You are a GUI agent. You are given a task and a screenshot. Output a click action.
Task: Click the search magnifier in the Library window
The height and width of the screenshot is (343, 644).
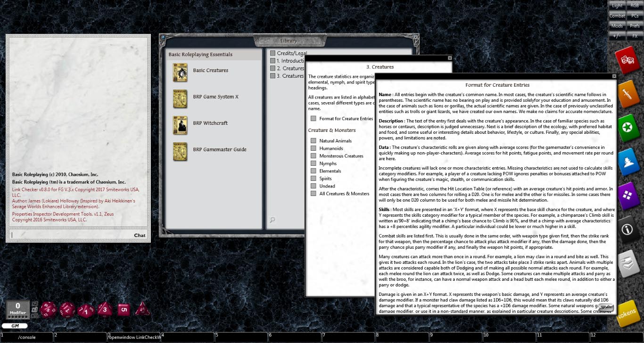pyautogui.click(x=273, y=220)
